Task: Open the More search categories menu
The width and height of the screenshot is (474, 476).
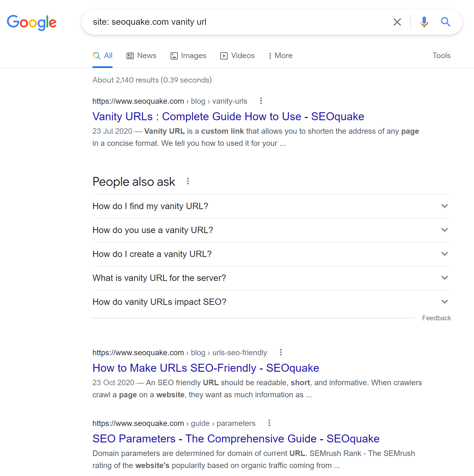Action: (x=280, y=56)
